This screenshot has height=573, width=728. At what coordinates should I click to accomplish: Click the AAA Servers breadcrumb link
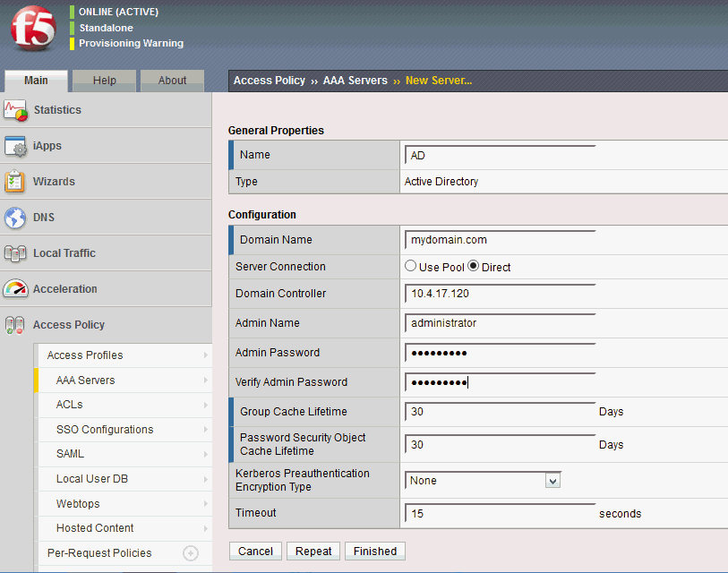pos(355,81)
